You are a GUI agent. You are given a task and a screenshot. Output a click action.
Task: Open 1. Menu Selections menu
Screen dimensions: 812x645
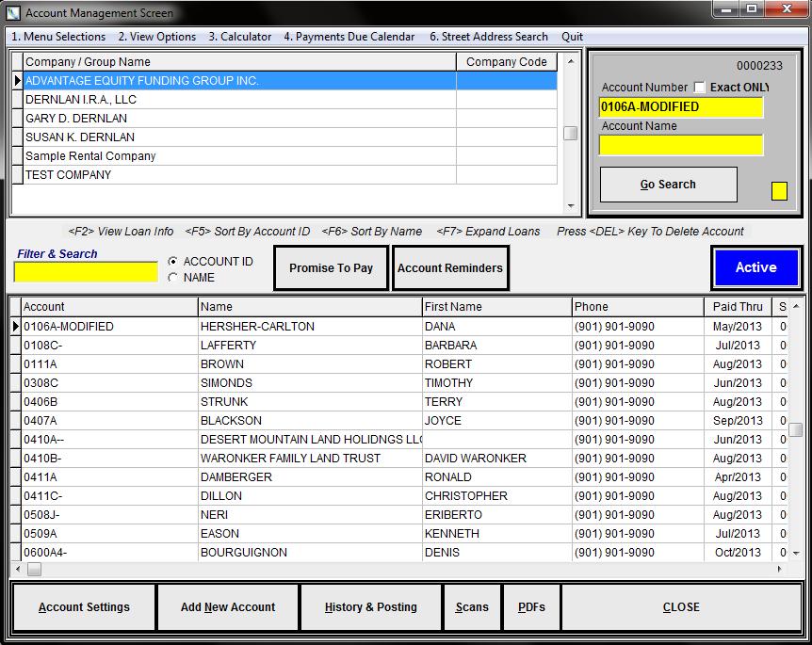(58, 37)
